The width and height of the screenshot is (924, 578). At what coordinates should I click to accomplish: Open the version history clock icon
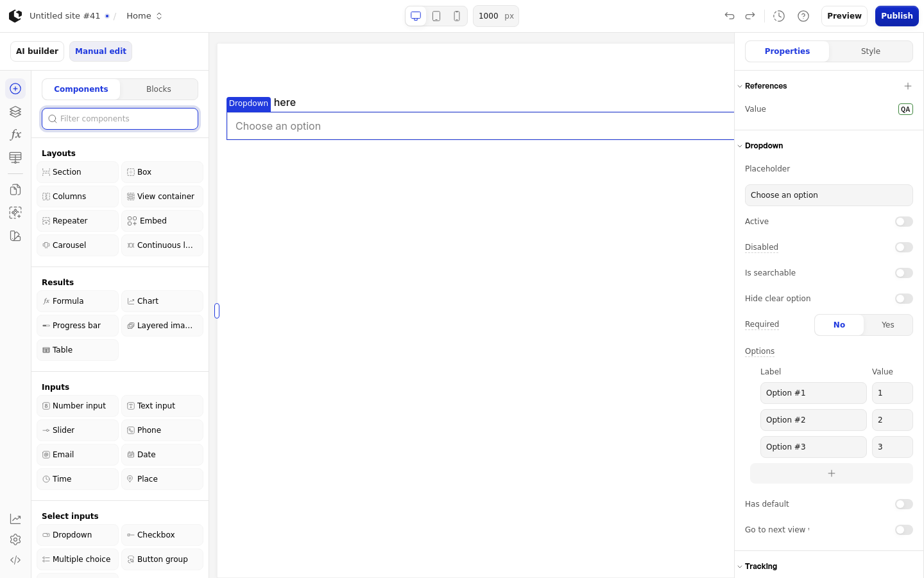[779, 16]
